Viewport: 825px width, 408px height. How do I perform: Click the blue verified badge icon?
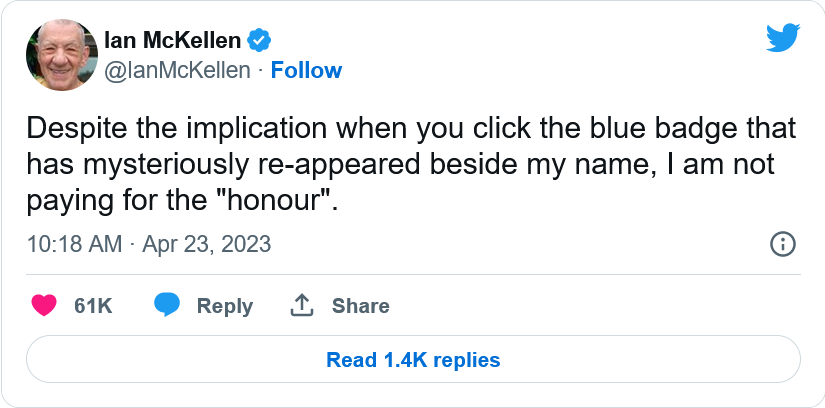coord(259,41)
